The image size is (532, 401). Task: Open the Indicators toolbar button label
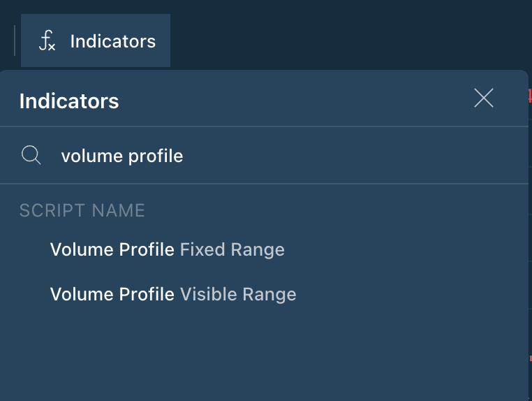point(112,41)
